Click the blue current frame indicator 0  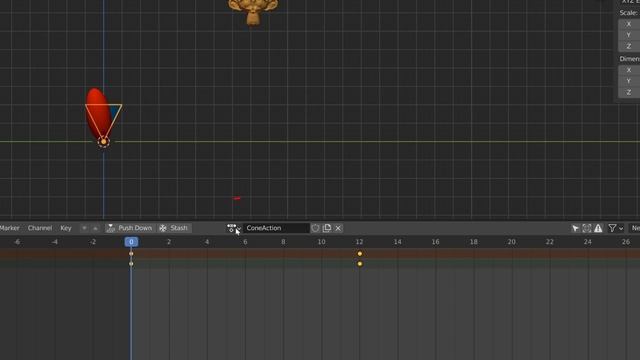pyautogui.click(x=131, y=242)
